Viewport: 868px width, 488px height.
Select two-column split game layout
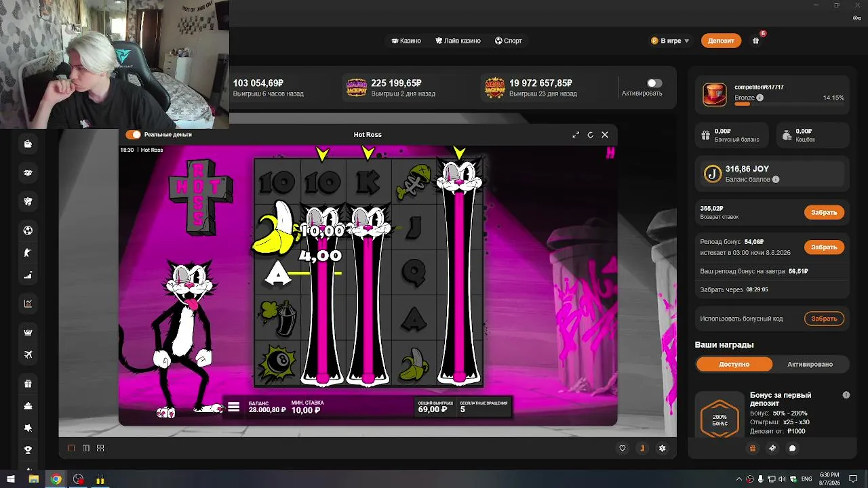(86, 448)
